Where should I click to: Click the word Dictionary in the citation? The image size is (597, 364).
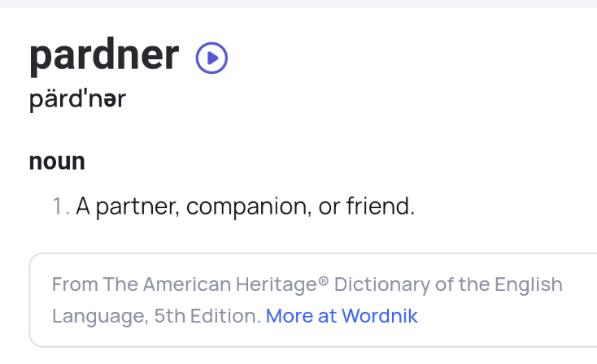tap(382, 285)
